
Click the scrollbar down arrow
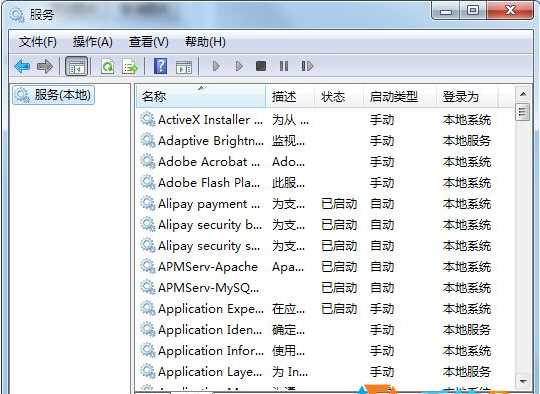coord(523,381)
